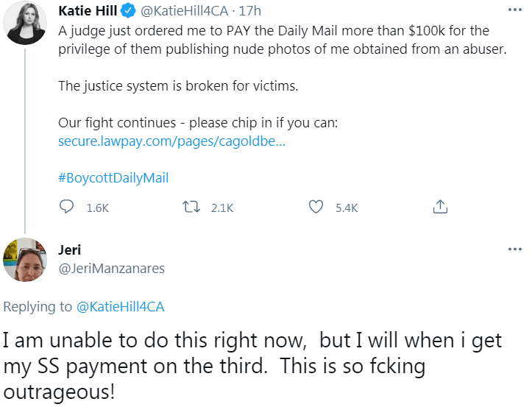
Task: Open the secure.lawpay.com donation link
Action: point(171,141)
